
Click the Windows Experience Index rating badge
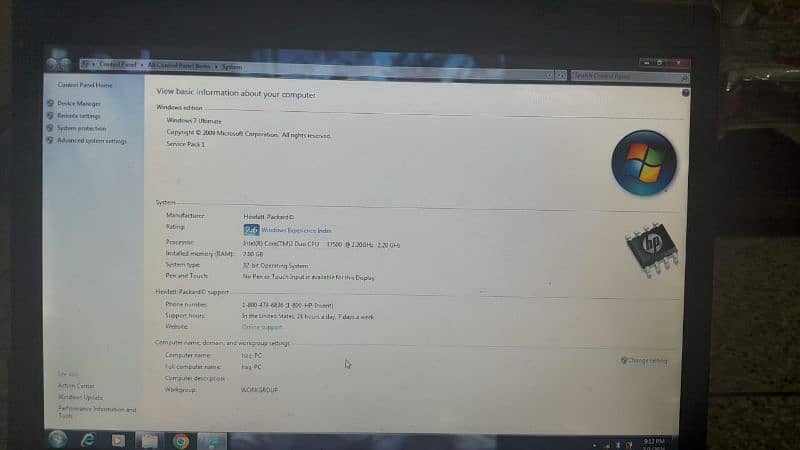[251, 230]
